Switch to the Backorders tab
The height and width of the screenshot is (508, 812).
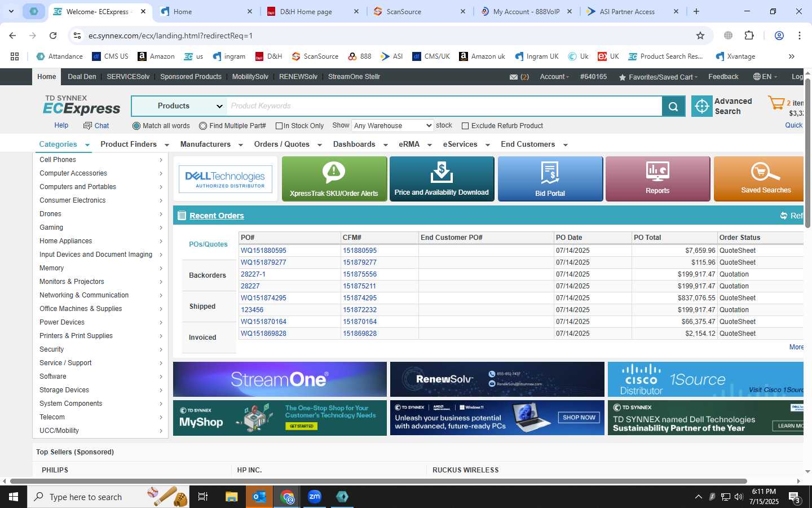tap(208, 275)
